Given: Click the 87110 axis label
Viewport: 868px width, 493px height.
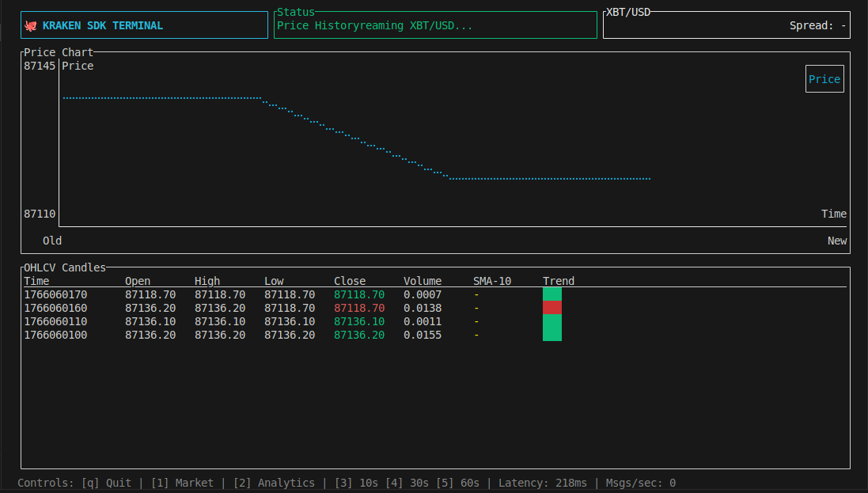Looking at the screenshot, I should click(x=40, y=214).
